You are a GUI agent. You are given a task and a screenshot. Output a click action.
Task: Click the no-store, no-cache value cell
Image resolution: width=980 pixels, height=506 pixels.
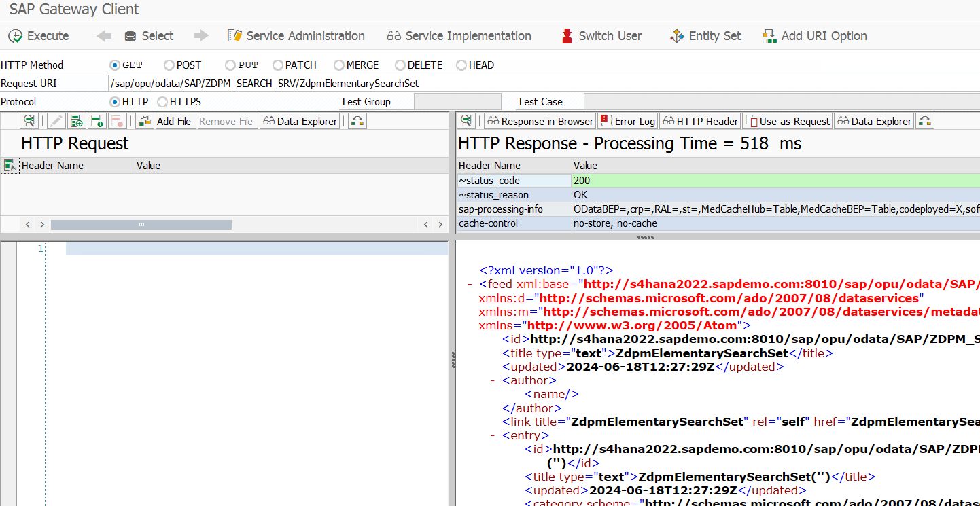click(776, 223)
